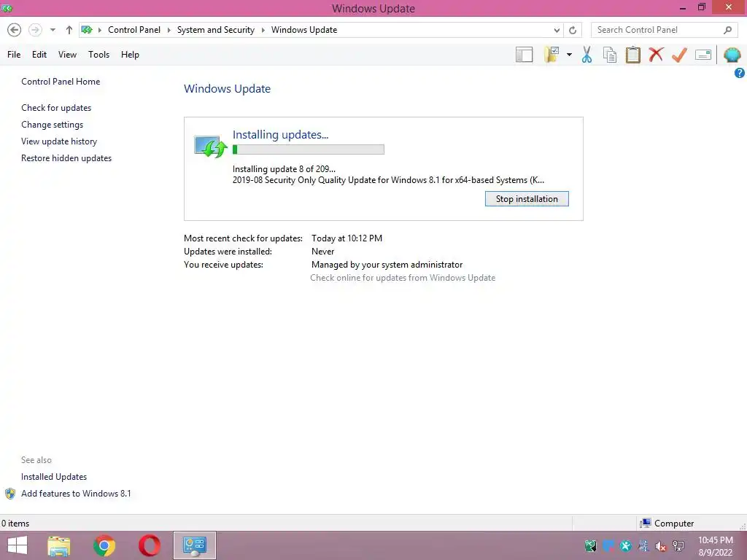Expand the chevron after Control Panel breadcrumb
Image resolution: width=747 pixels, height=560 pixels.
[x=169, y=30]
